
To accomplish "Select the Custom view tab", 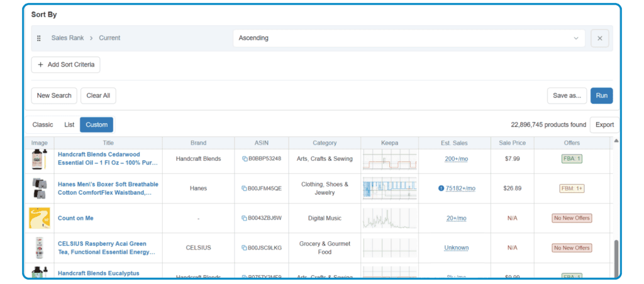I will point(96,125).
